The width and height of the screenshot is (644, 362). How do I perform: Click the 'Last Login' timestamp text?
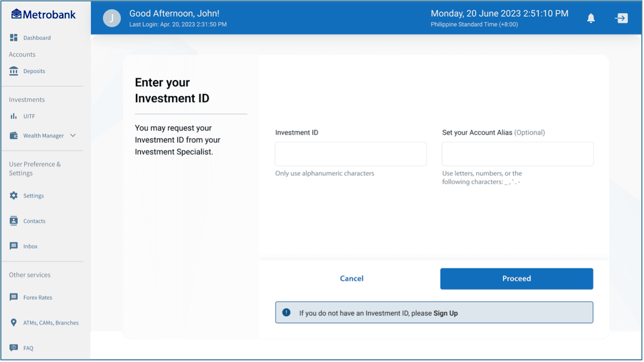[178, 24]
